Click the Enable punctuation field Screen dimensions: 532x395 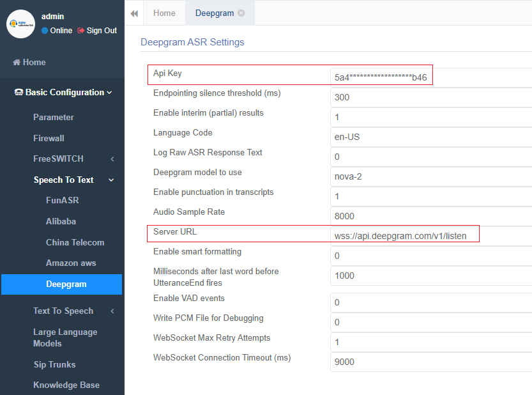click(x=431, y=196)
